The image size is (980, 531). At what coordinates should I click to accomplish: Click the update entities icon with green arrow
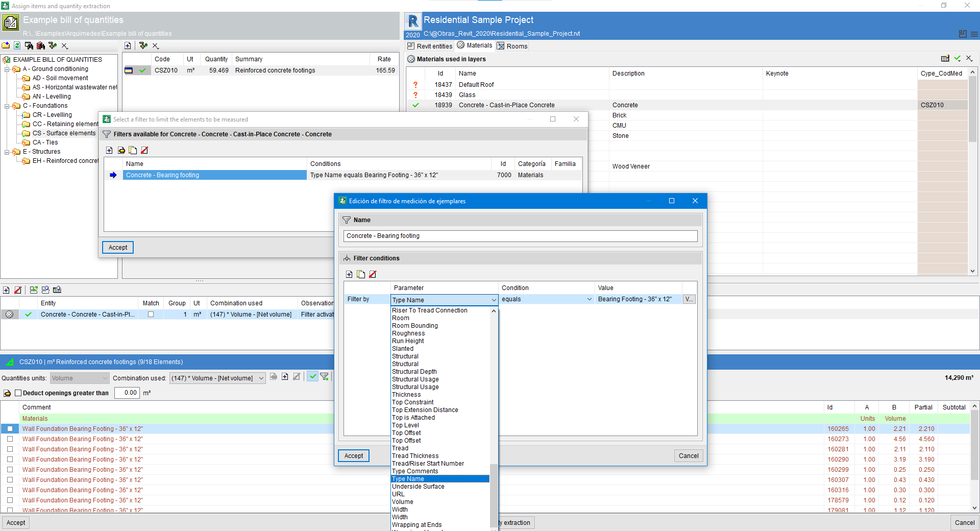[x=34, y=290]
